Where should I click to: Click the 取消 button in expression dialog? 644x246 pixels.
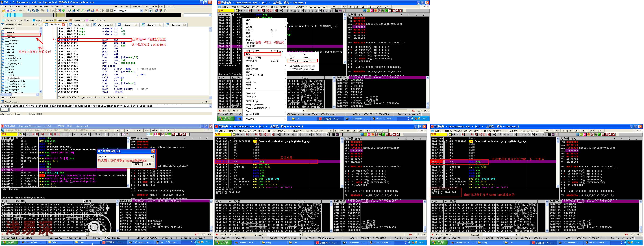point(149,164)
